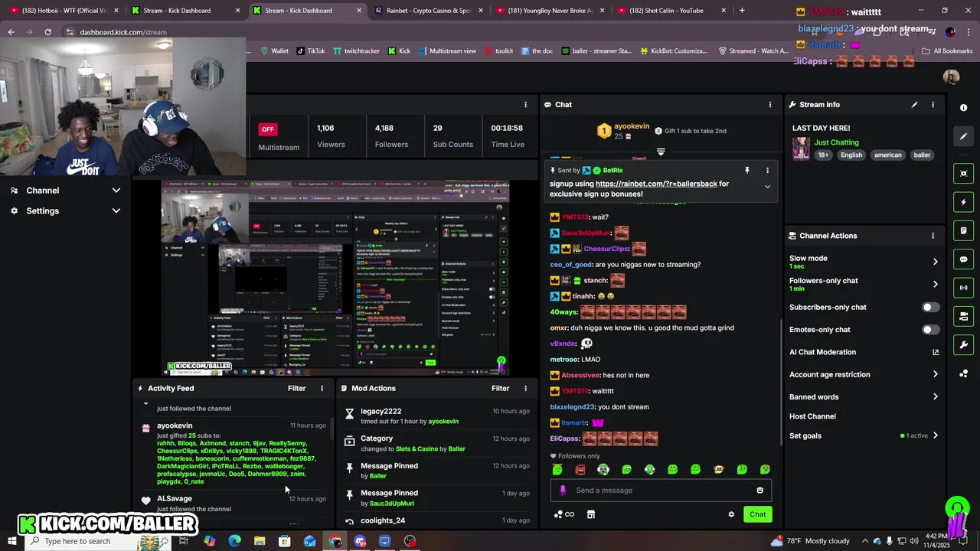The image size is (980, 551).
Task: Open the Chat panel three-dot menu
Action: coord(770,105)
